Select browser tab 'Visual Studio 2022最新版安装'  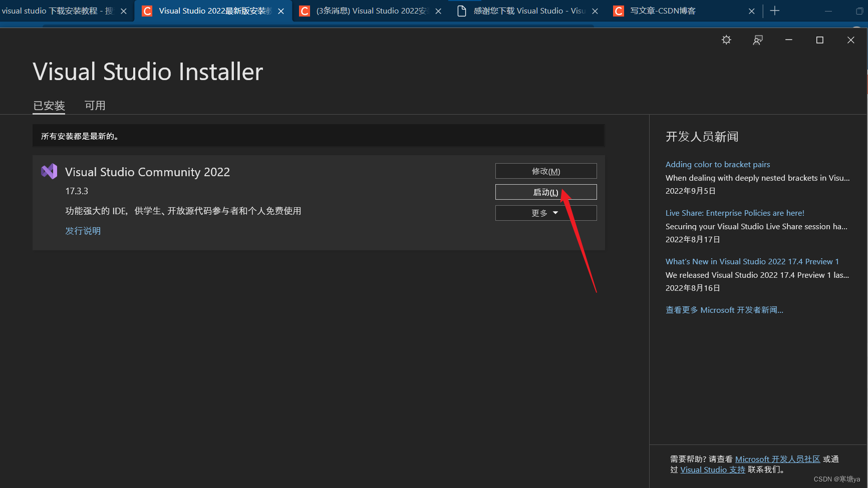214,11
